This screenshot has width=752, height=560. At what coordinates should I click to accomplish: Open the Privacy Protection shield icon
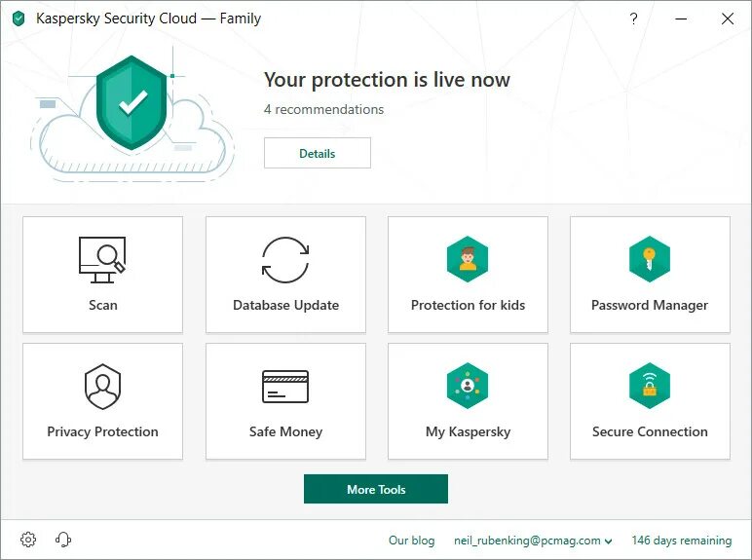click(x=102, y=387)
